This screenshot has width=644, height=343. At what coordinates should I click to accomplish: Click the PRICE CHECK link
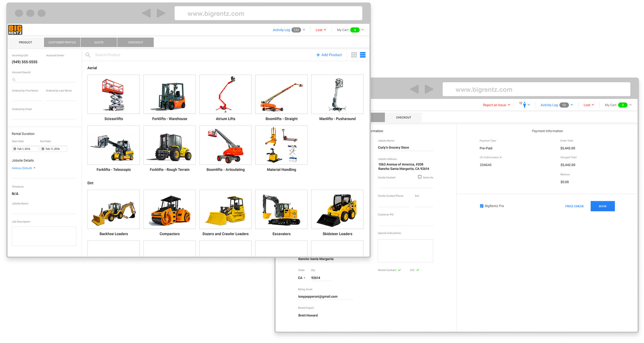(x=574, y=206)
